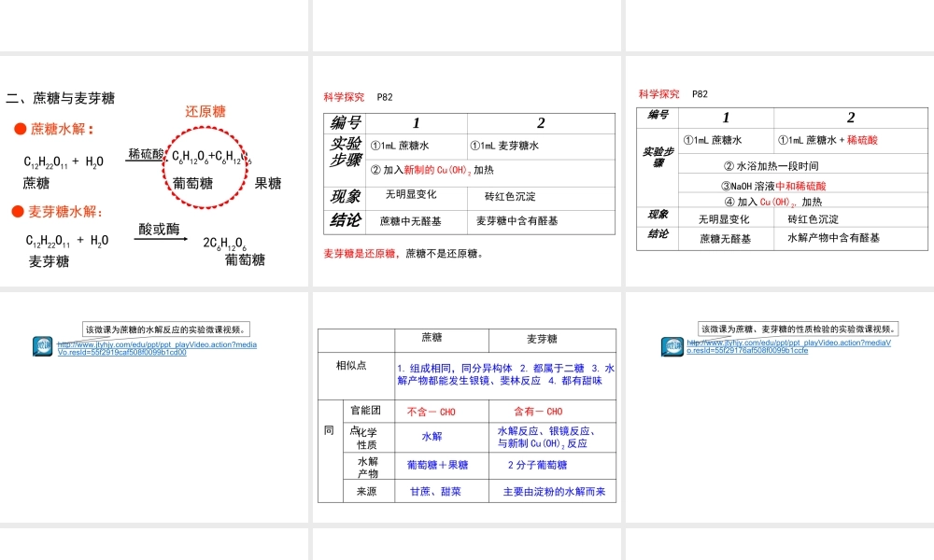
Task: Select the 无明显变化 cell in the middle table
Action: [x=410, y=197]
